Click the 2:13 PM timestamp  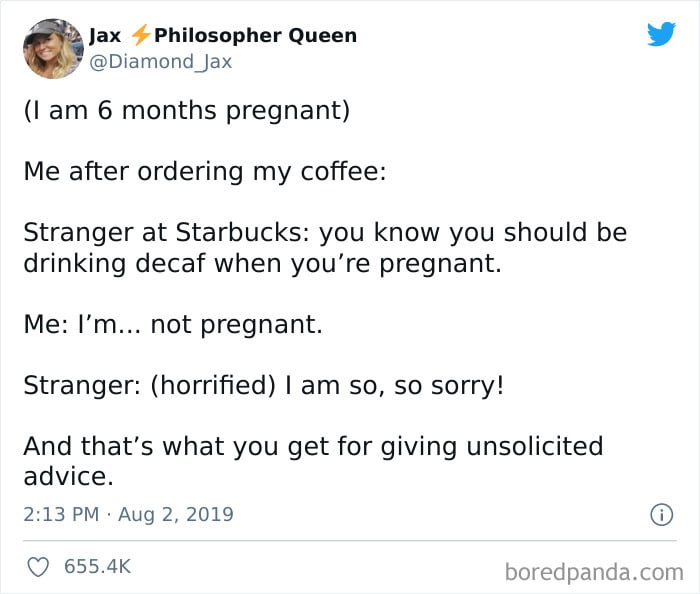pyautogui.click(x=61, y=514)
